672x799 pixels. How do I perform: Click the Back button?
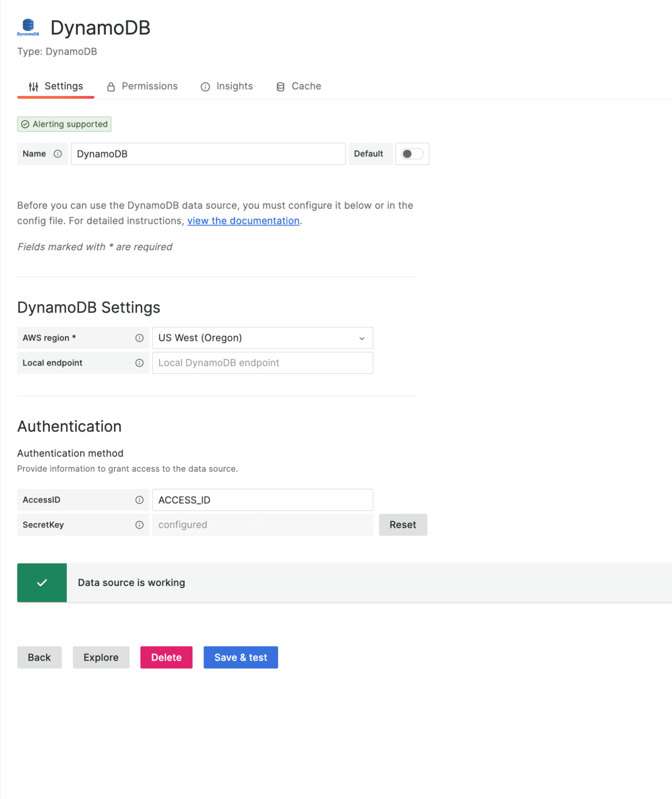click(39, 658)
